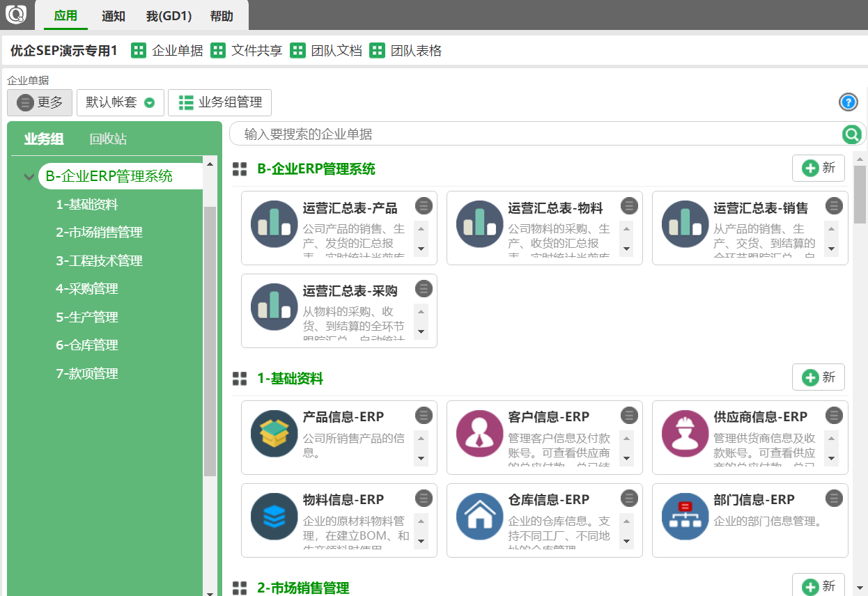Click 新 button for 1-基础资料 section
The height and width of the screenshot is (596, 868).
pyautogui.click(x=819, y=377)
